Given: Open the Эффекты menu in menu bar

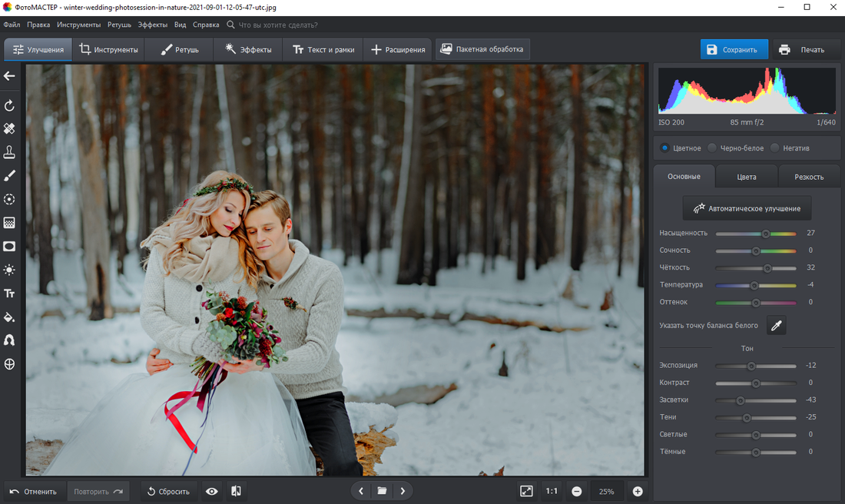Looking at the screenshot, I should [153, 25].
